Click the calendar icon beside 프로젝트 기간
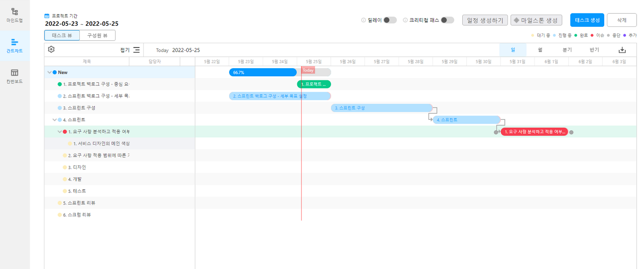The image size is (644, 269). point(47,16)
